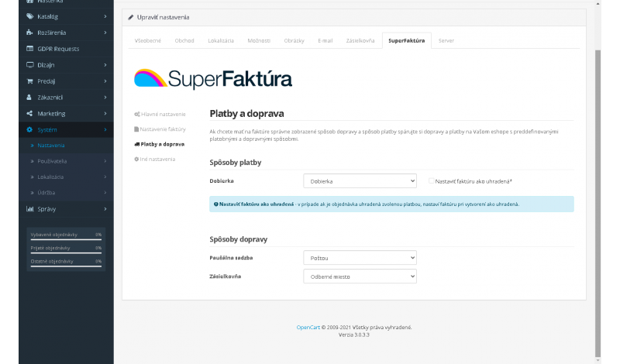This screenshot has width=620, height=364.
Task: Collapse the Systém menu chevron
Action: 105,129
